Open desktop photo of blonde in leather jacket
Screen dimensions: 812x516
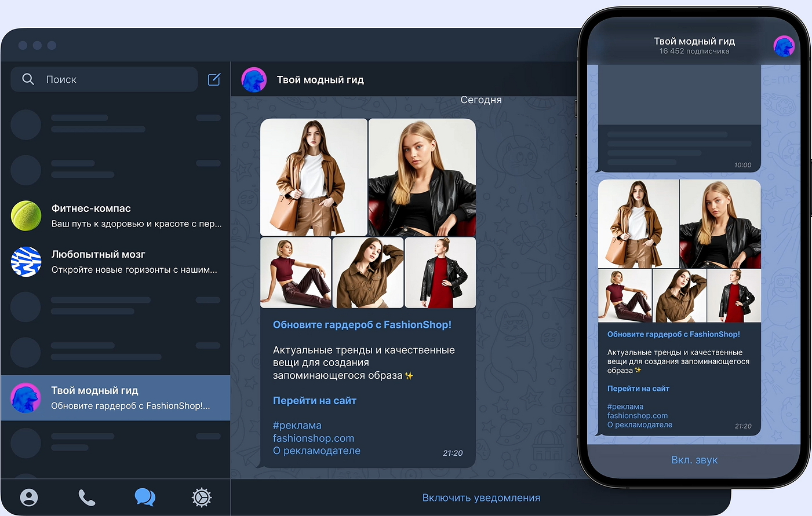coord(422,177)
